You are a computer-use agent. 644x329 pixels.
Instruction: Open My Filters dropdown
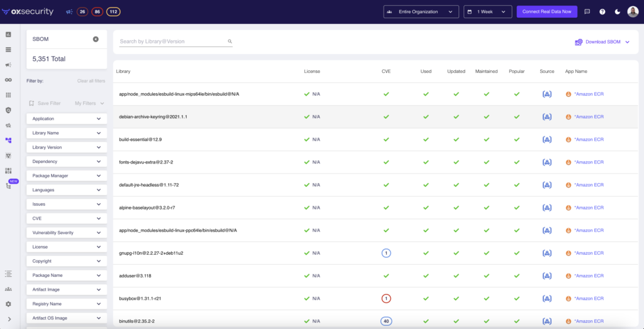[x=89, y=104]
